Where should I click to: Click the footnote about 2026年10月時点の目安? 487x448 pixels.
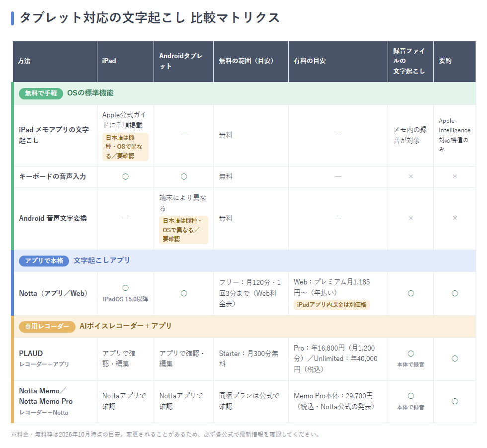coord(166,435)
